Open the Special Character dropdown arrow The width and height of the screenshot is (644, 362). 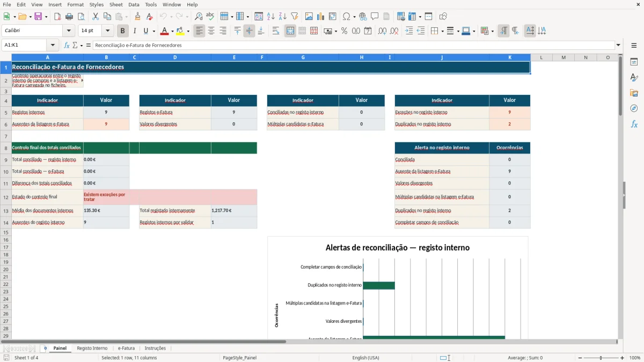click(x=355, y=17)
